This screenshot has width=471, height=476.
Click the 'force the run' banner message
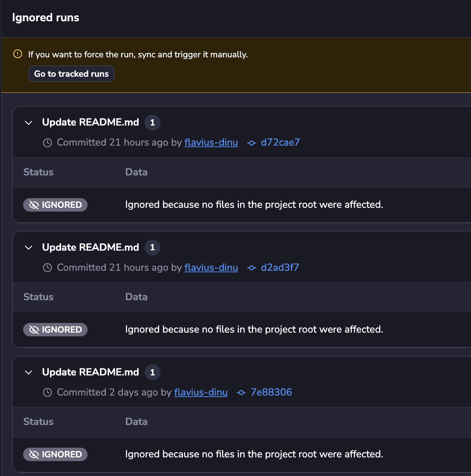point(138,54)
